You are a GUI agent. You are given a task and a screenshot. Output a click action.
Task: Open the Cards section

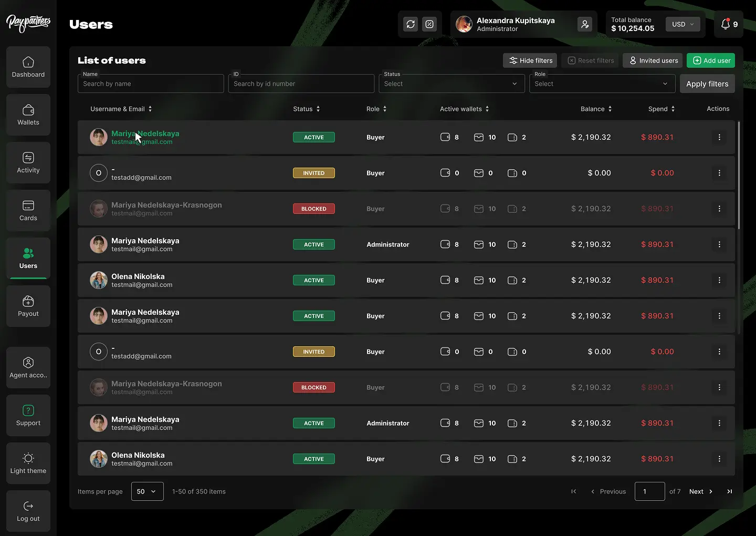28,211
